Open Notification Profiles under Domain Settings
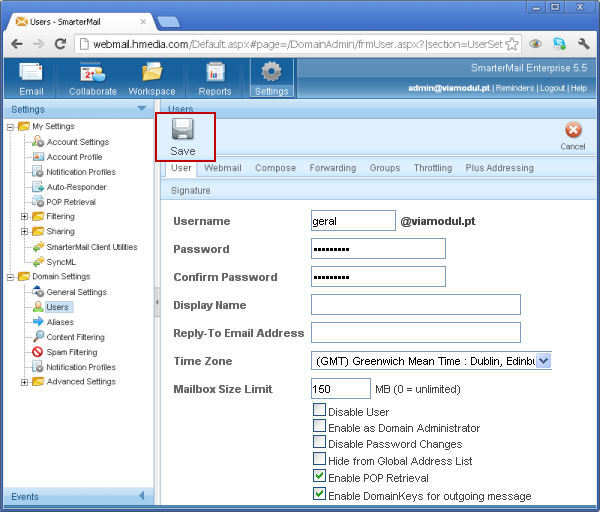Screen dimensions: 600x512 coord(81,367)
